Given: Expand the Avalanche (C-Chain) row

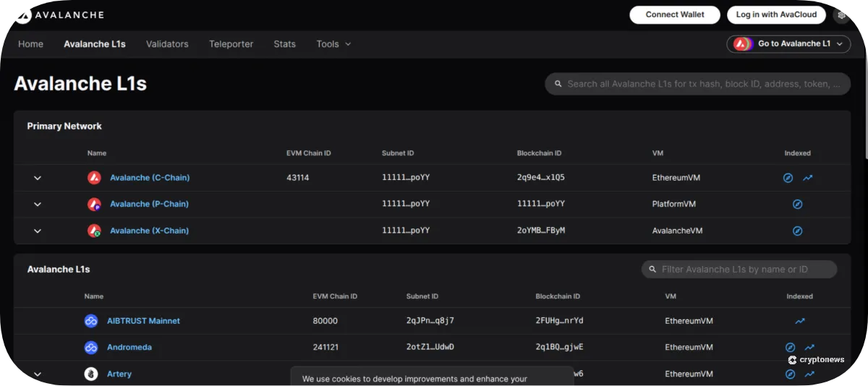Looking at the screenshot, I should [38, 178].
